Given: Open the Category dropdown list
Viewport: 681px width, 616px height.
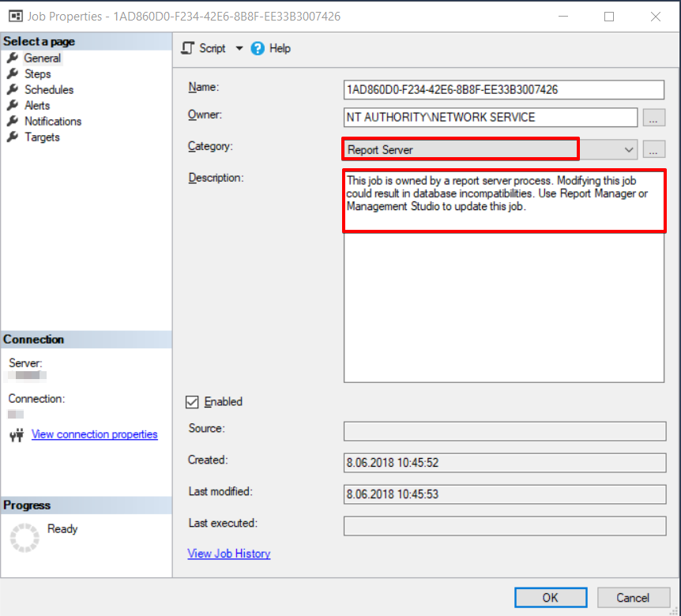Looking at the screenshot, I should (x=629, y=149).
